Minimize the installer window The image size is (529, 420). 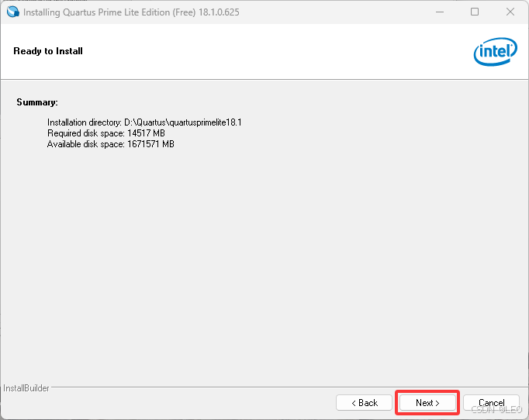click(x=440, y=12)
